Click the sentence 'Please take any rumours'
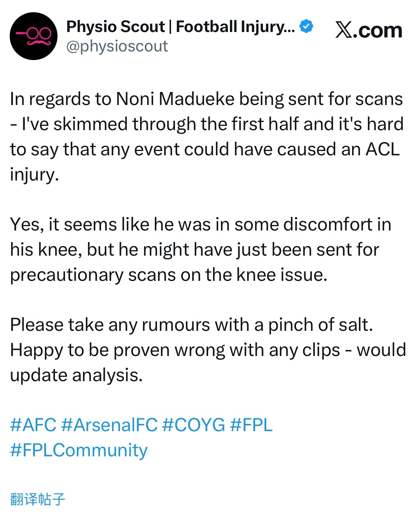The width and height of the screenshot is (420, 516). tap(191, 325)
